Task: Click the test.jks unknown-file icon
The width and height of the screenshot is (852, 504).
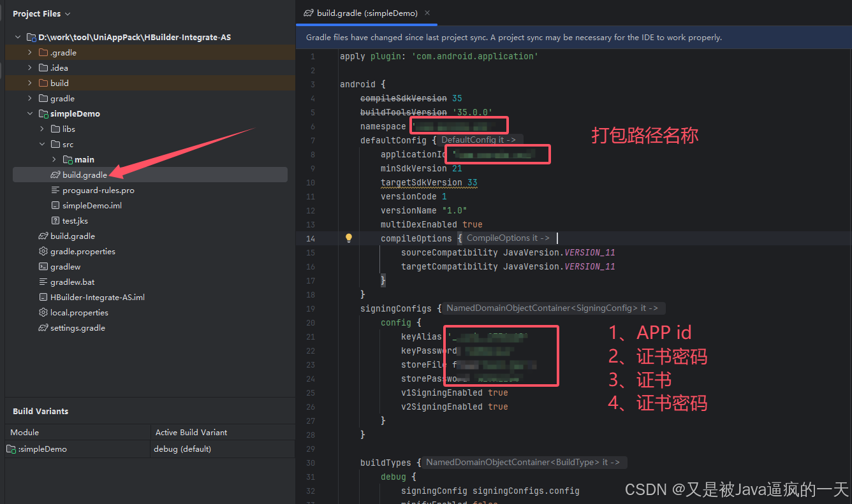Action: pyautogui.click(x=55, y=220)
